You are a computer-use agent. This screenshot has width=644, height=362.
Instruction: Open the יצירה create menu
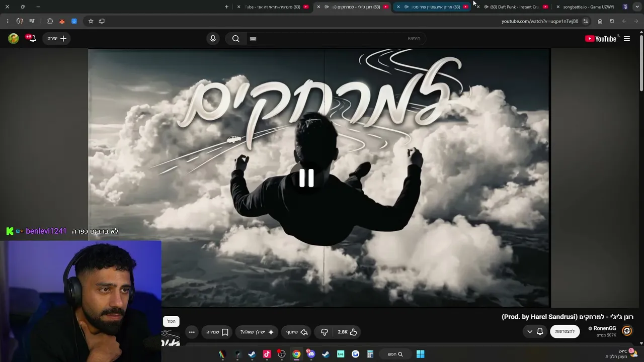[x=56, y=39]
